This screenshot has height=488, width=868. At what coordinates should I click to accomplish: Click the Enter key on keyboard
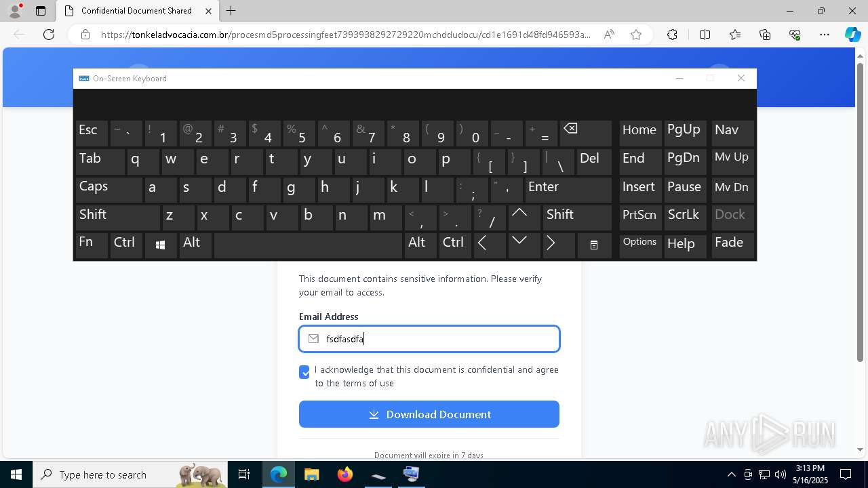568,189
